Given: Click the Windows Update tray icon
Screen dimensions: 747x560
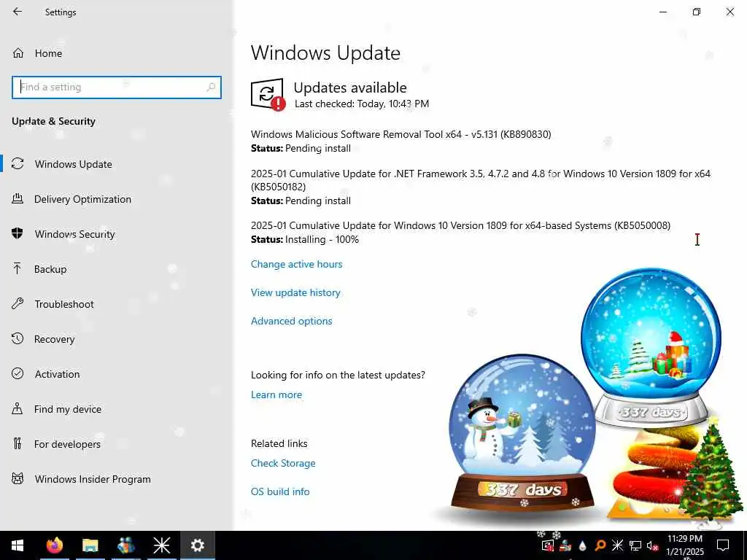Looking at the screenshot, I should (x=548, y=545).
